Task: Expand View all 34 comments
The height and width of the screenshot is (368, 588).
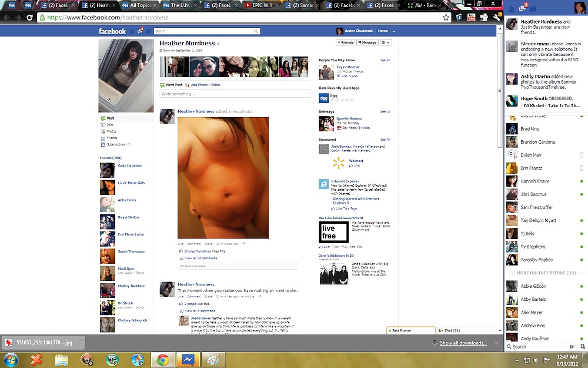Action: (x=201, y=258)
